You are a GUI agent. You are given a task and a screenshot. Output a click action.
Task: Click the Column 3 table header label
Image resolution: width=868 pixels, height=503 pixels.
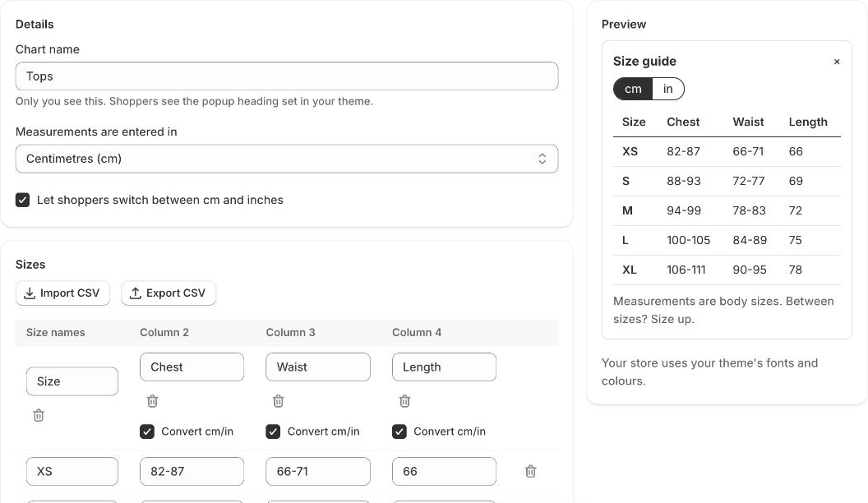(x=290, y=332)
